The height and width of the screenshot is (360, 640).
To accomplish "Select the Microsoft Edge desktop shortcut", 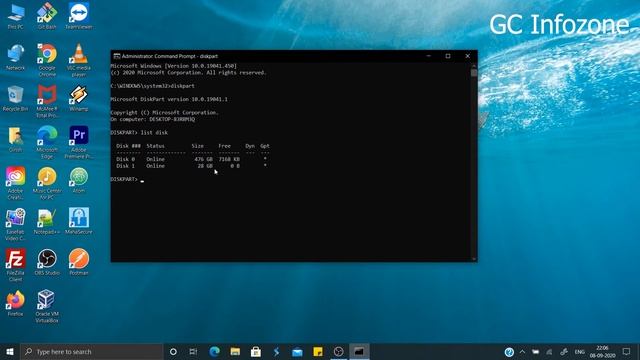I will click(x=47, y=142).
